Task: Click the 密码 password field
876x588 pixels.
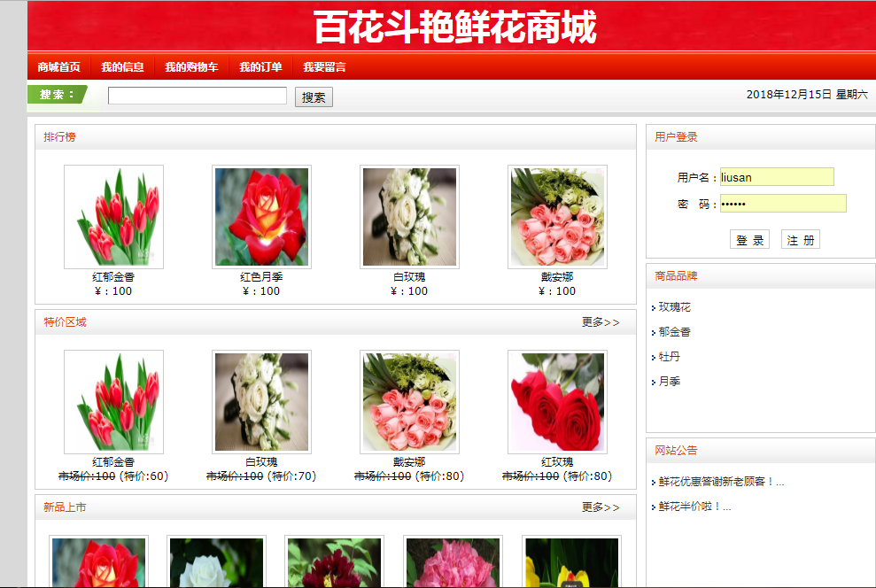Action: pos(783,204)
